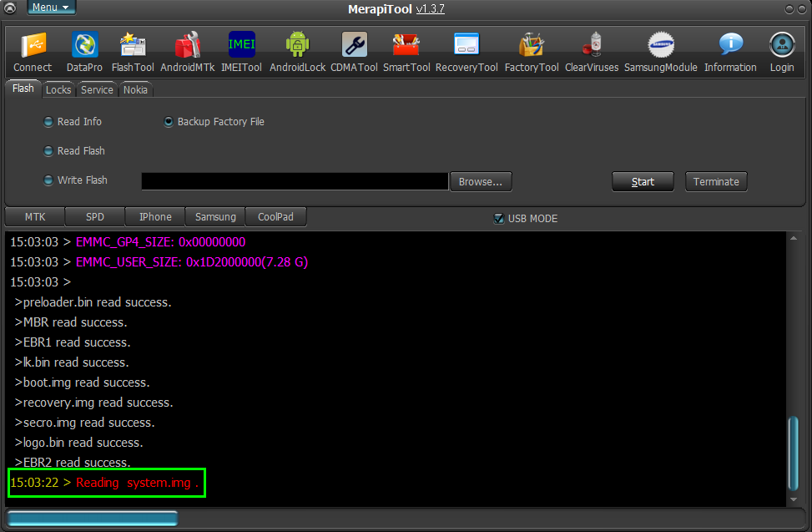This screenshot has height=532, width=812.
Task: Select the Read Flash option
Action: [74, 150]
